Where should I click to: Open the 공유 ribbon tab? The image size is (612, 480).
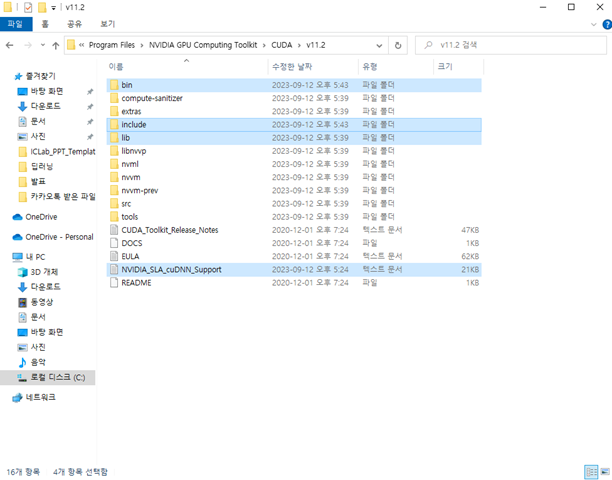75,24
